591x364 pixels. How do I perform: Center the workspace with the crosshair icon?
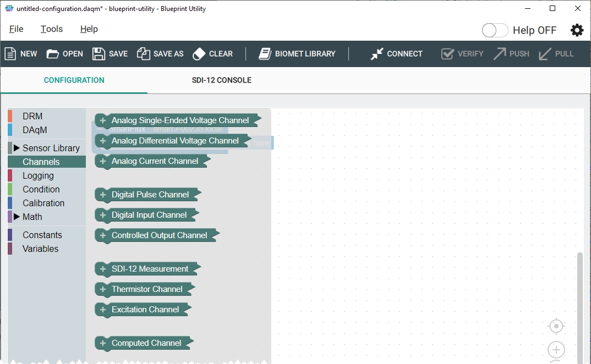coord(556,326)
